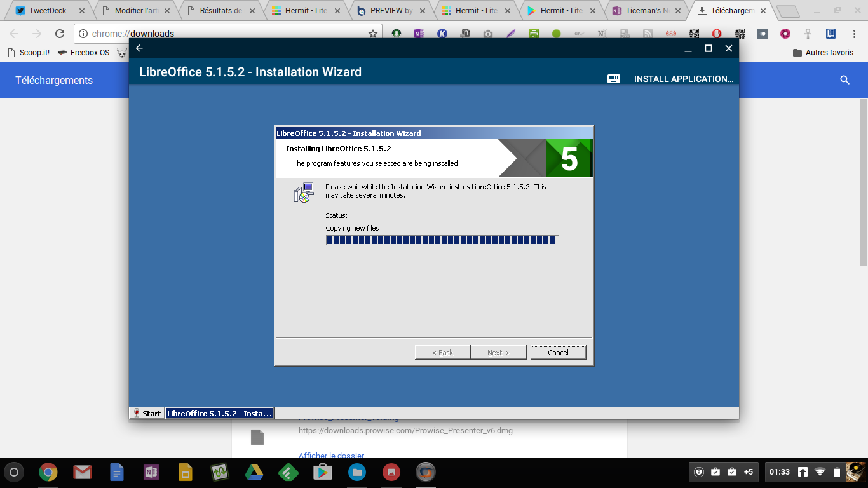Click the pink aperture extension icon
The width and height of the screenshot is (868, 488).
tap(785, 34)
